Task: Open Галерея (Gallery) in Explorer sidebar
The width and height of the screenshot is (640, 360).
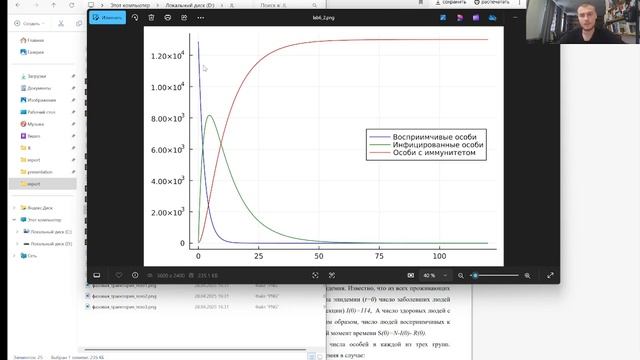Action: pyautogui.click(x=32, y=52)
